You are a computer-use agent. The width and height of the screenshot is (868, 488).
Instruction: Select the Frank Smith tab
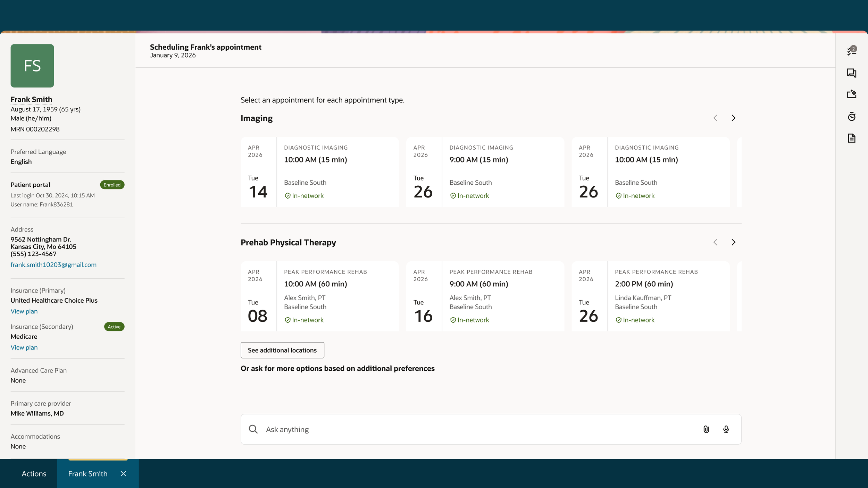point(88,474)
